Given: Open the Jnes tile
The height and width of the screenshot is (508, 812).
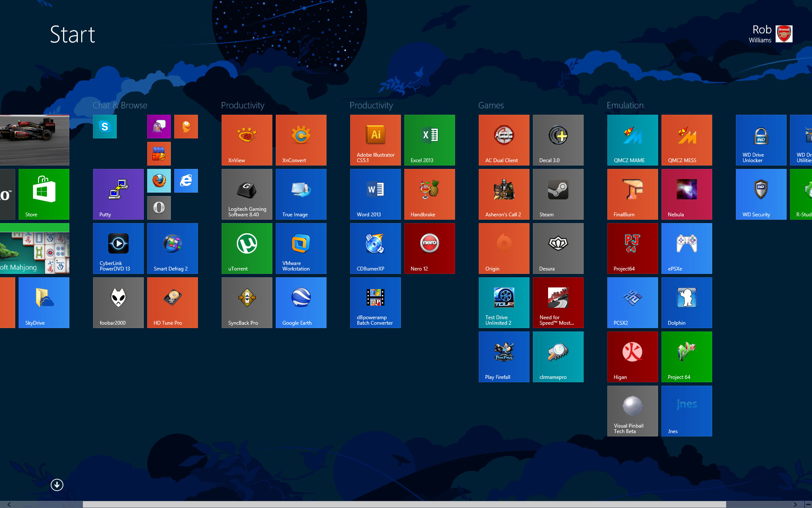Looking at the screenshot, I should pos(687,411).
